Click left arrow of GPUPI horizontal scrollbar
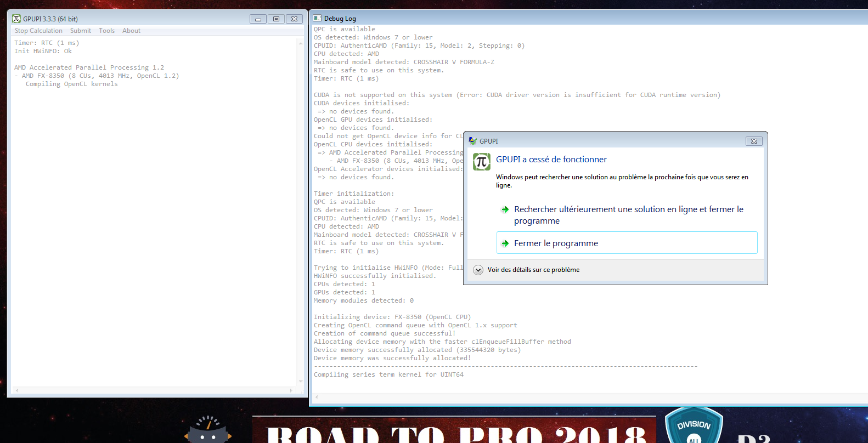868x443 pixels. (x=17, y=390)
